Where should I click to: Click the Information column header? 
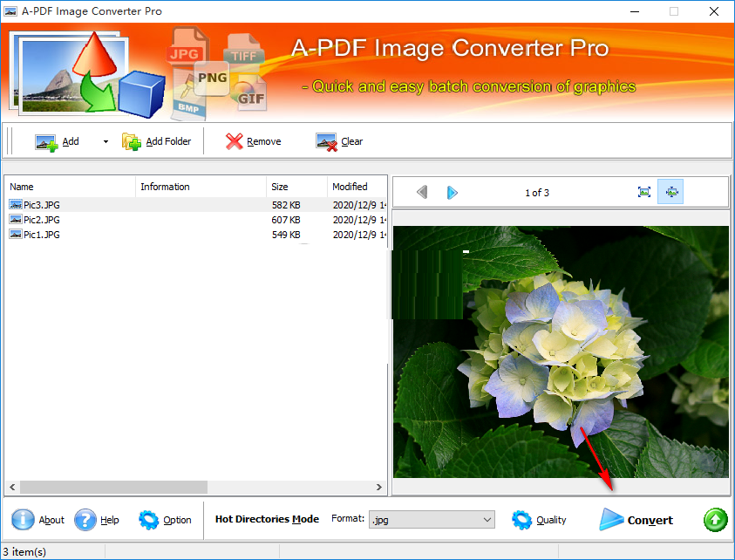click(201, 187)
